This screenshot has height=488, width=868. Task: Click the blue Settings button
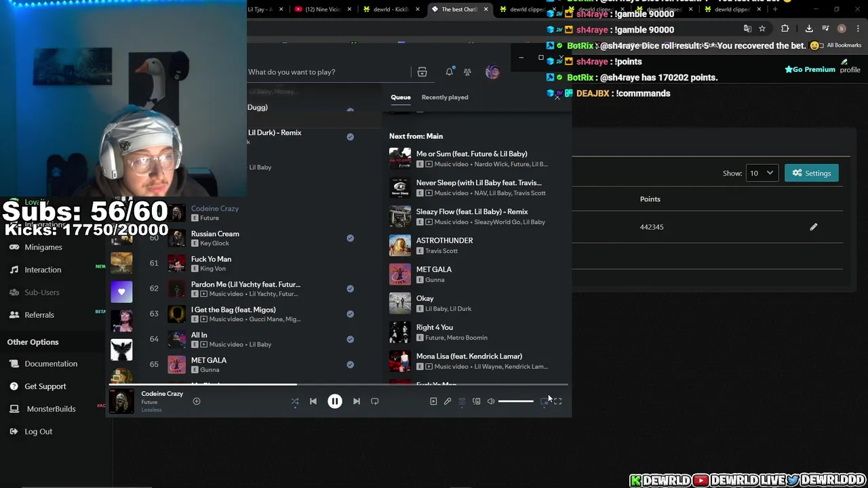(812, 173)
